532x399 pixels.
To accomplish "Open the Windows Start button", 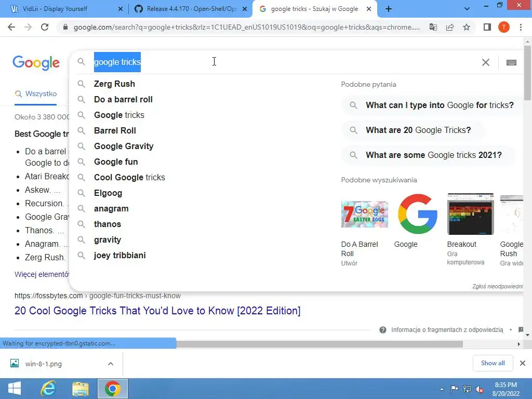I will coord(14,389).
